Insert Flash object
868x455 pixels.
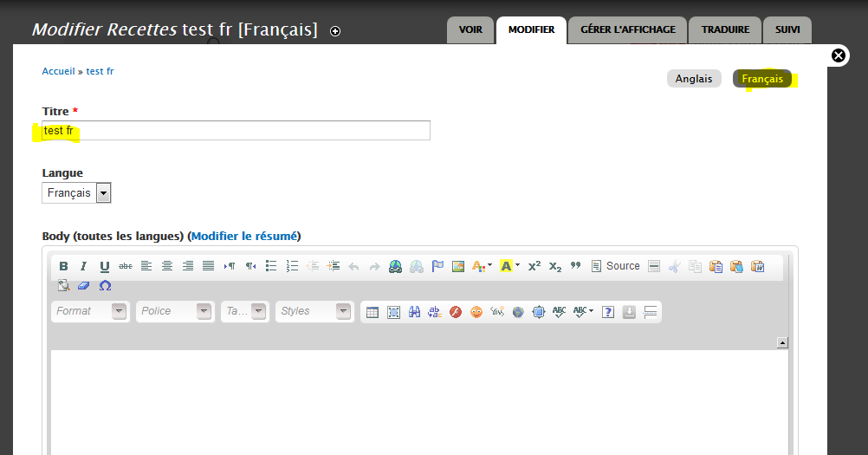(456, 312)
